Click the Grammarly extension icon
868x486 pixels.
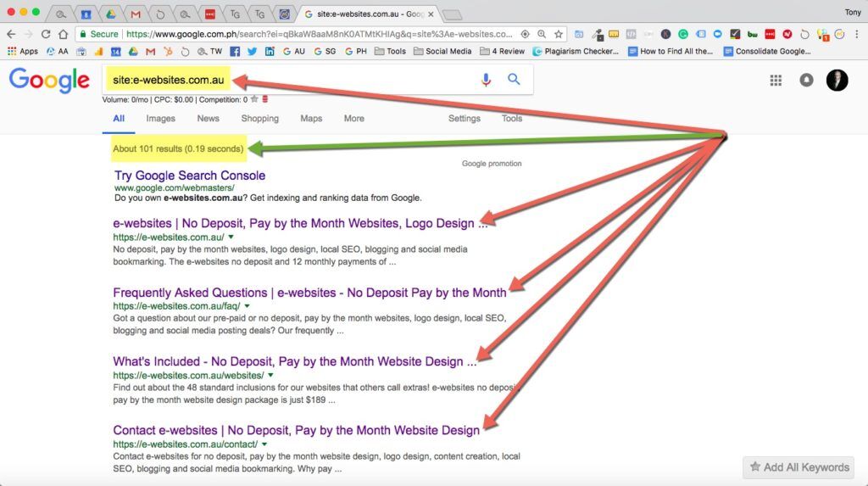(683, 35)
